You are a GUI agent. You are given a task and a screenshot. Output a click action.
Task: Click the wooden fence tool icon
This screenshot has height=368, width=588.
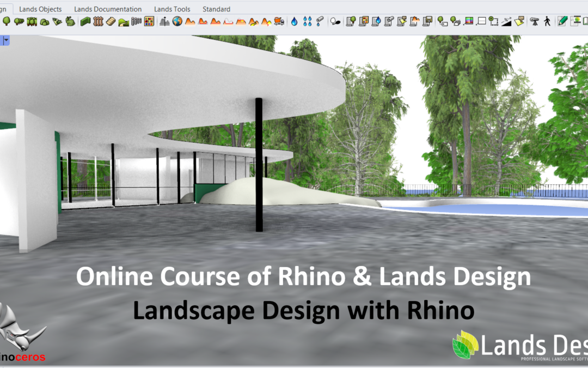[x=98, y=21]
